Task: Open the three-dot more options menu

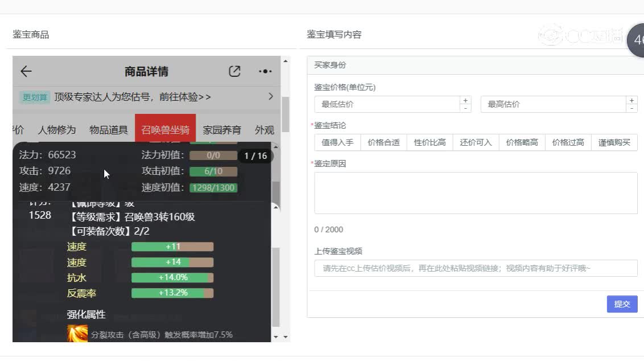Action: point(265,72)
